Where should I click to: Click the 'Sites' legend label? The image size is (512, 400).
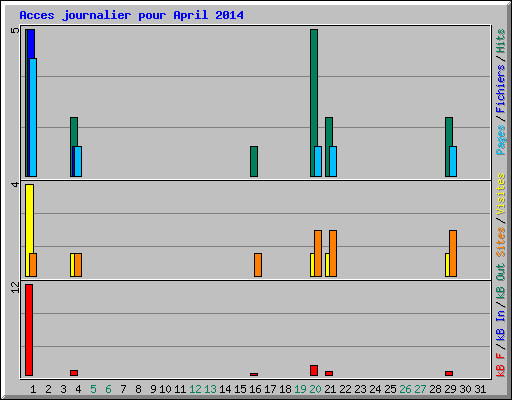(501, 242)
